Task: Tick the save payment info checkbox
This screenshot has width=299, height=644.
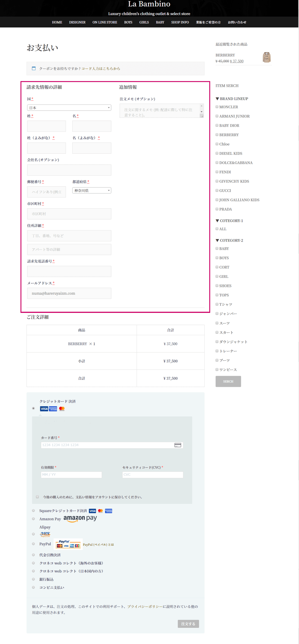Action: click(x=37, y=497)
